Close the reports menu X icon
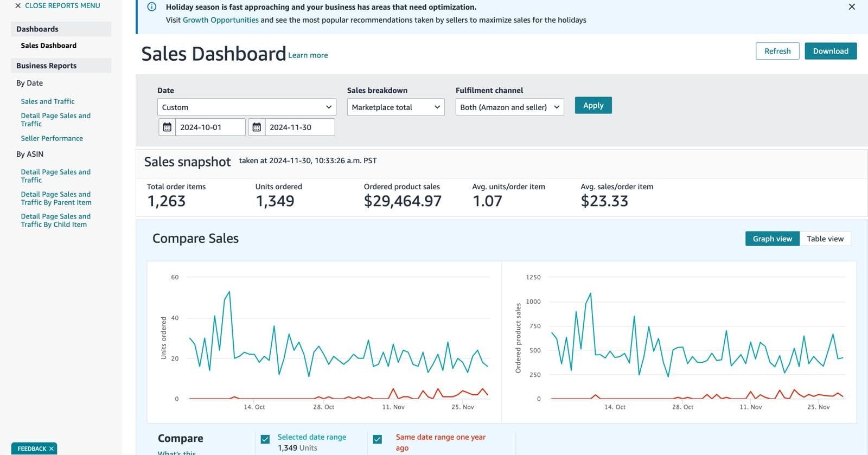 click(x=18, y=5)
